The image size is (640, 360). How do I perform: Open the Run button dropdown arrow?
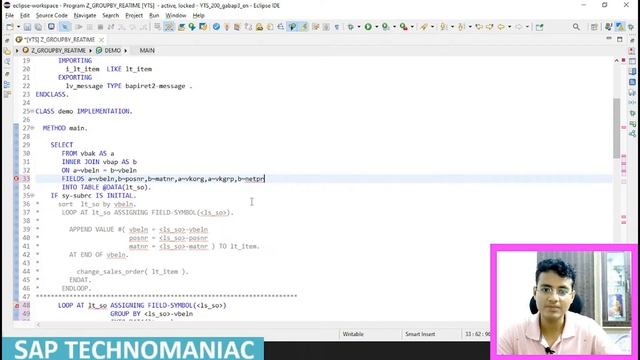pyautogui.click(x=376, y=27)
